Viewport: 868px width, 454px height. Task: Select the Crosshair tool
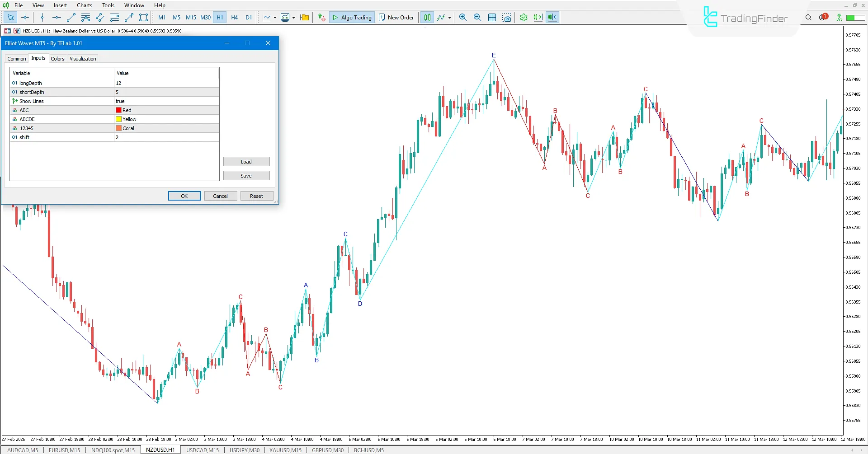[25, 17]
